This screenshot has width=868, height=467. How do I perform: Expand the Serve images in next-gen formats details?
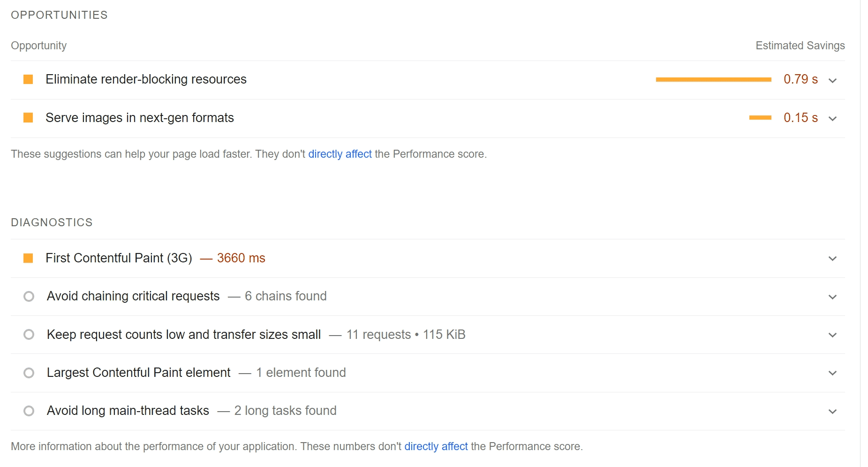tap(833, 119)
